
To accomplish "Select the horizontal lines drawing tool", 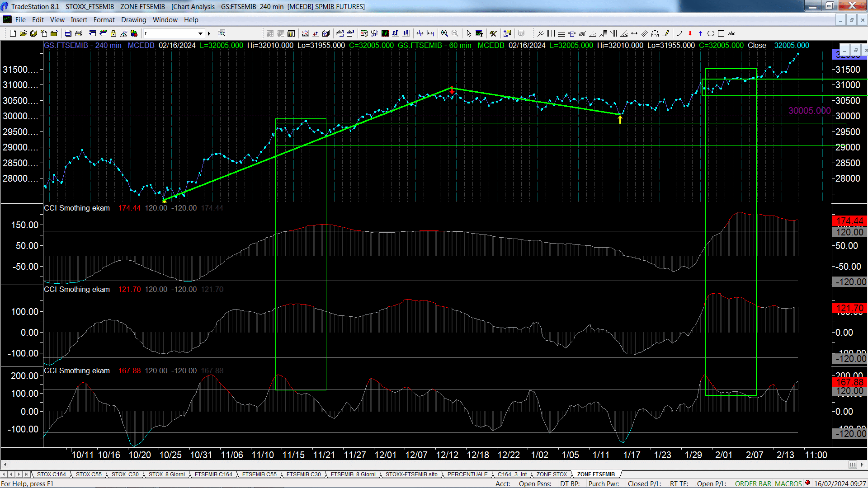I will (x=561, y=33).
